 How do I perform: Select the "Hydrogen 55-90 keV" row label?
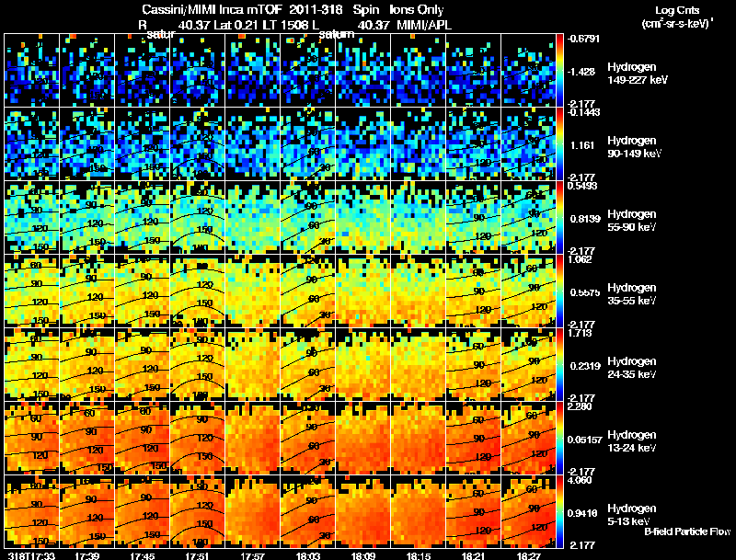(632, 221)
